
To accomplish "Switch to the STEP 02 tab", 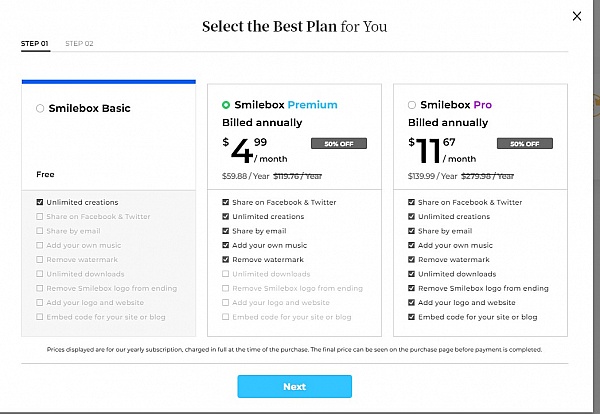I will 79,44.
